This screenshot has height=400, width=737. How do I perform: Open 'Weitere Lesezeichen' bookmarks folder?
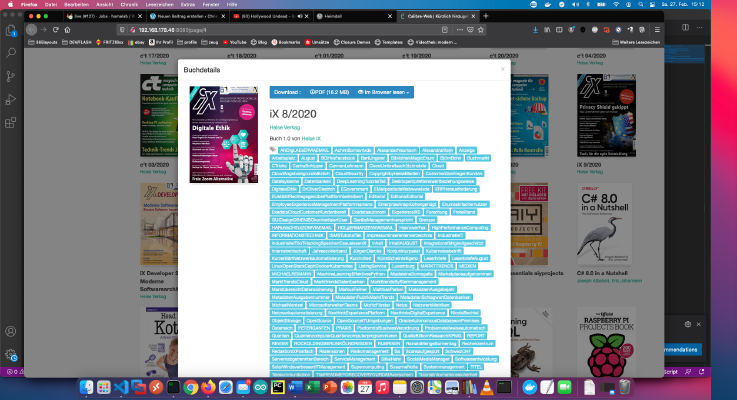point(636,42)
